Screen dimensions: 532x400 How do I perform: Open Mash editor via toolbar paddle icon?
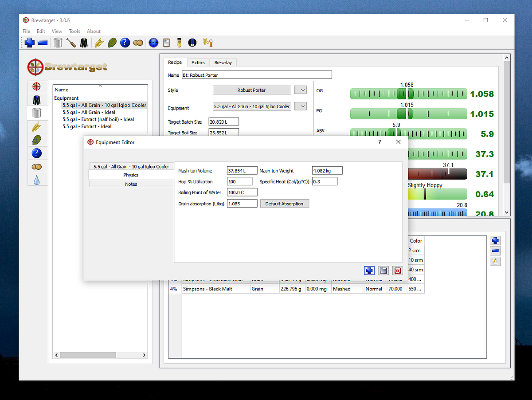coord(71,43)
